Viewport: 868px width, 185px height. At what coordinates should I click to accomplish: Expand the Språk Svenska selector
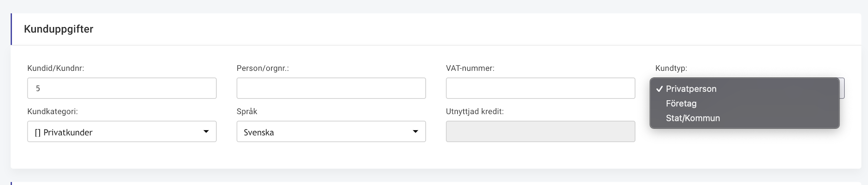point(331,131)
